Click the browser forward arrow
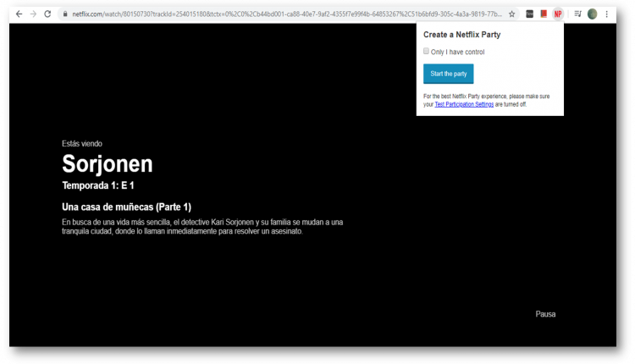Screen dimensions: 635x364 (33, 14)
